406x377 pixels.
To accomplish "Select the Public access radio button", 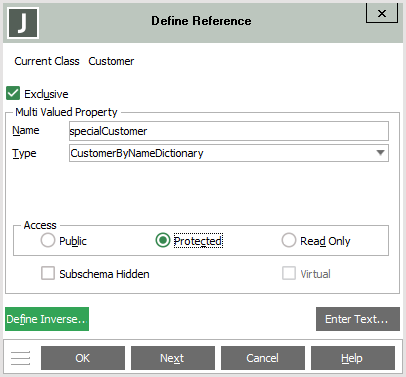I will point(48,240).
